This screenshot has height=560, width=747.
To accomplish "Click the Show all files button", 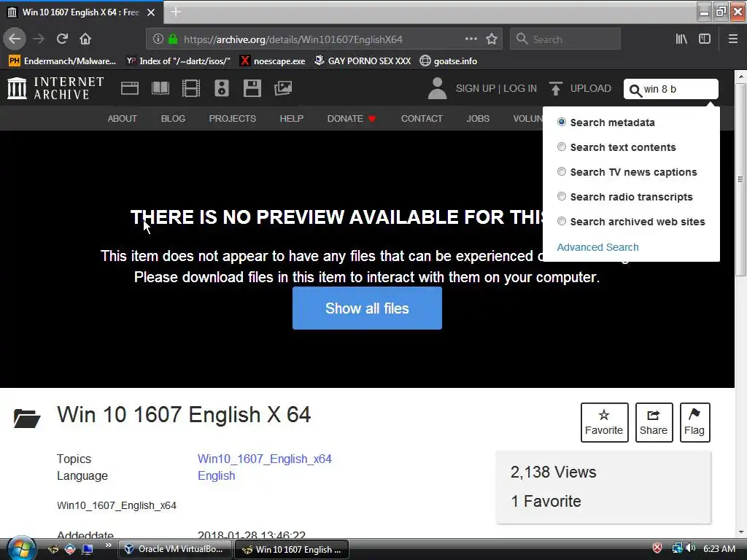I will tap(367, 308).
